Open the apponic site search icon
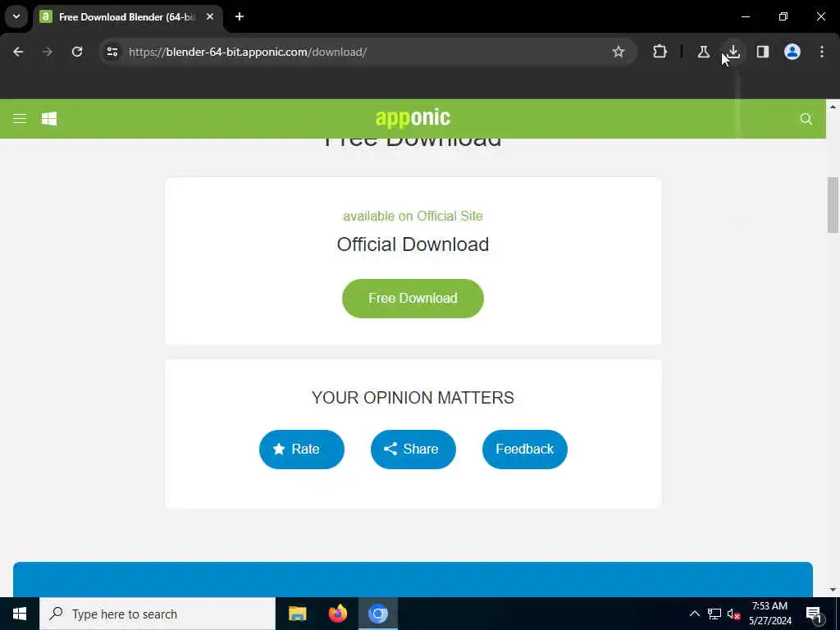840x630 pixels. pos(806,119)
